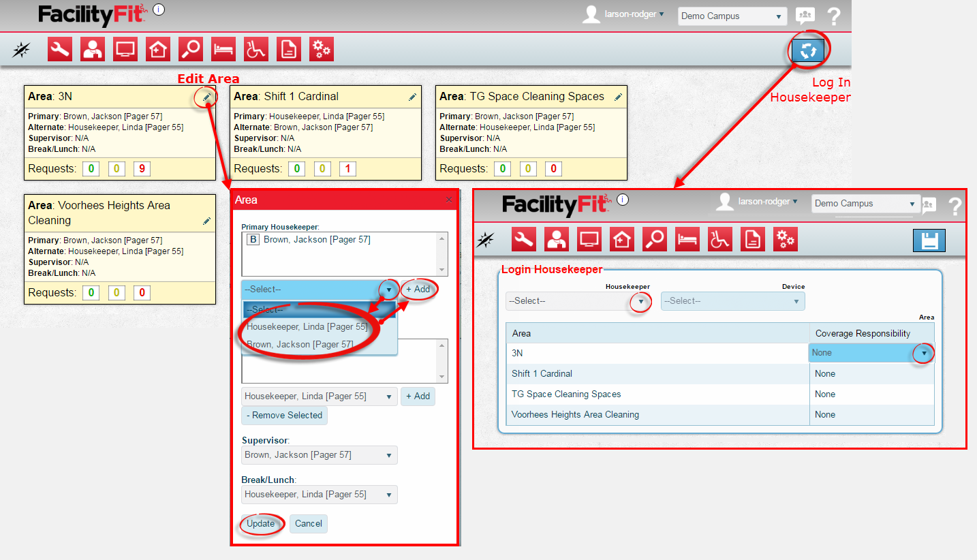
Task: Click the wheelchair icon in the main toolbar
Action: tap(256, 49)
